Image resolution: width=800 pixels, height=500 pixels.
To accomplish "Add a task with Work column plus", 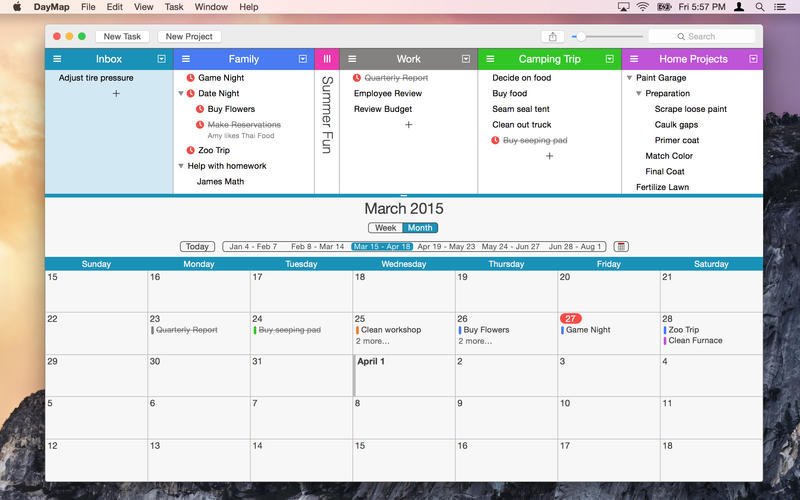I will (408, 124).
